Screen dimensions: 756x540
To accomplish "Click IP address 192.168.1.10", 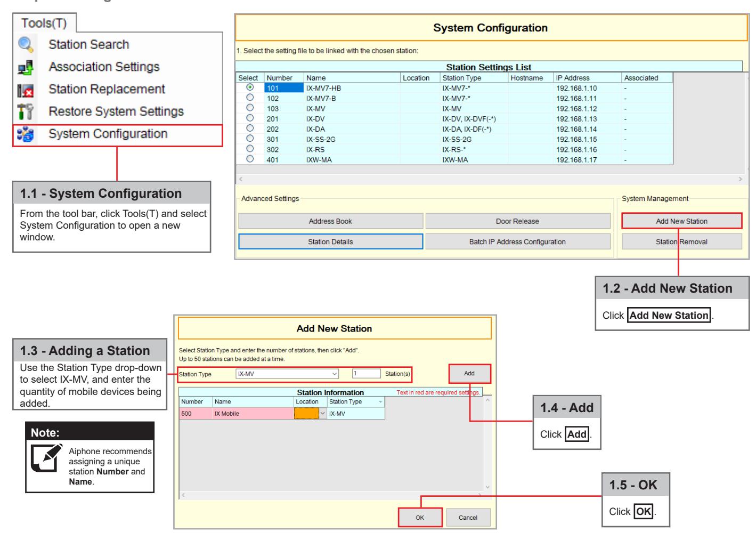I will click(588, 88).
